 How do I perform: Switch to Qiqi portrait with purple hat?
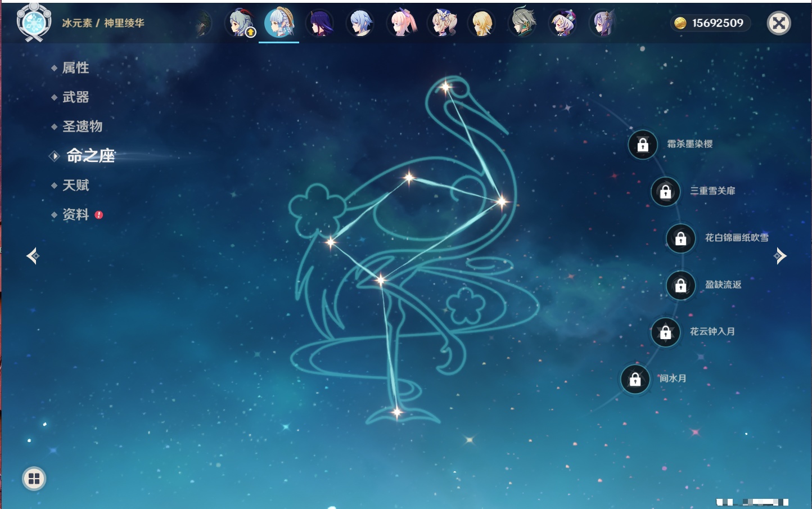coord(562,23)
